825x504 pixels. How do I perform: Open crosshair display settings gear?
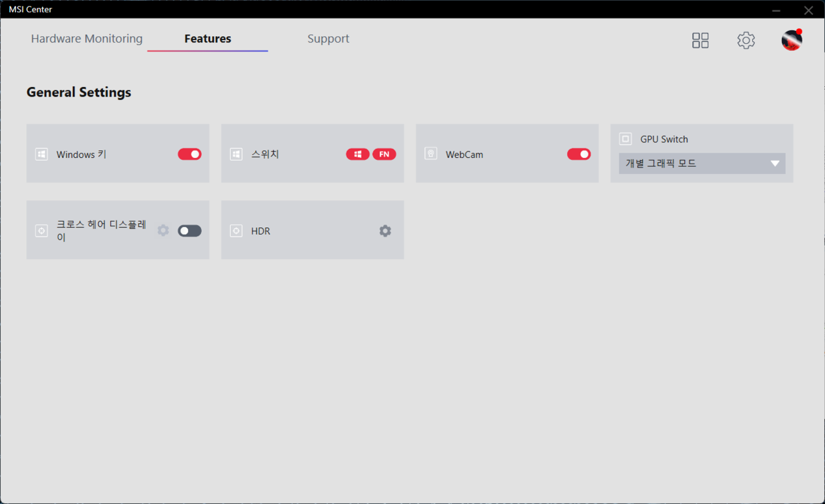point(163,231)
